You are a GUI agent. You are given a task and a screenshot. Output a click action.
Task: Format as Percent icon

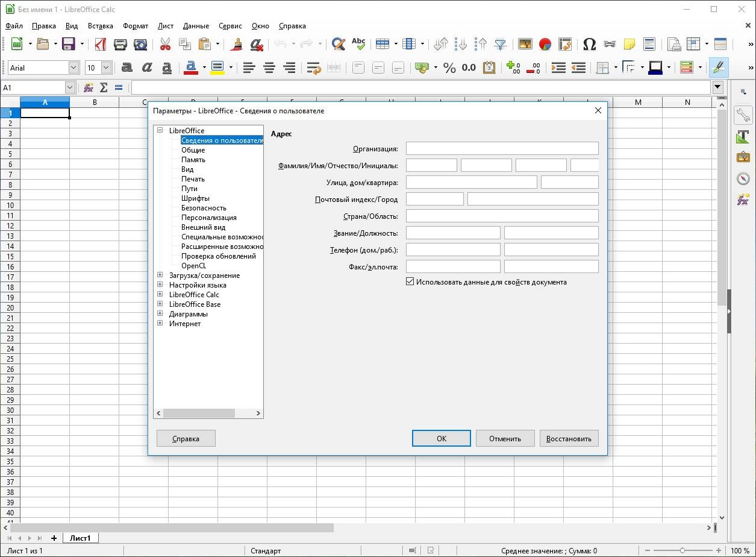449,68
